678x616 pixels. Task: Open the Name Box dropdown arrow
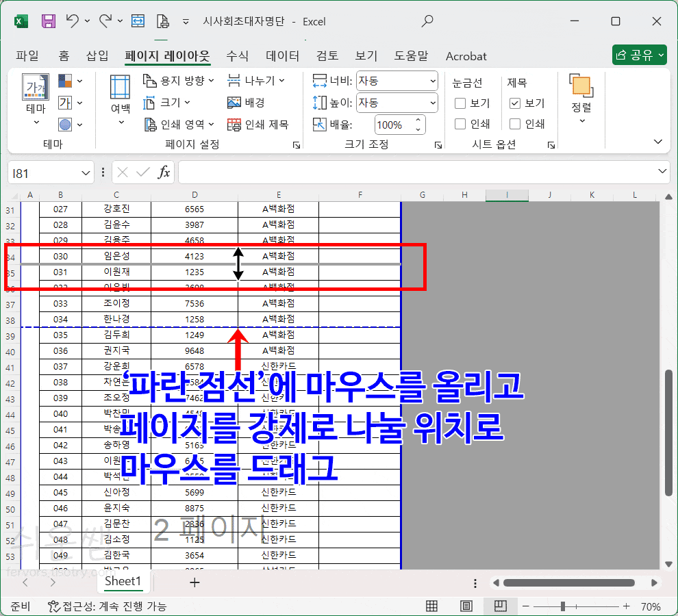click(x=85, y=173)
